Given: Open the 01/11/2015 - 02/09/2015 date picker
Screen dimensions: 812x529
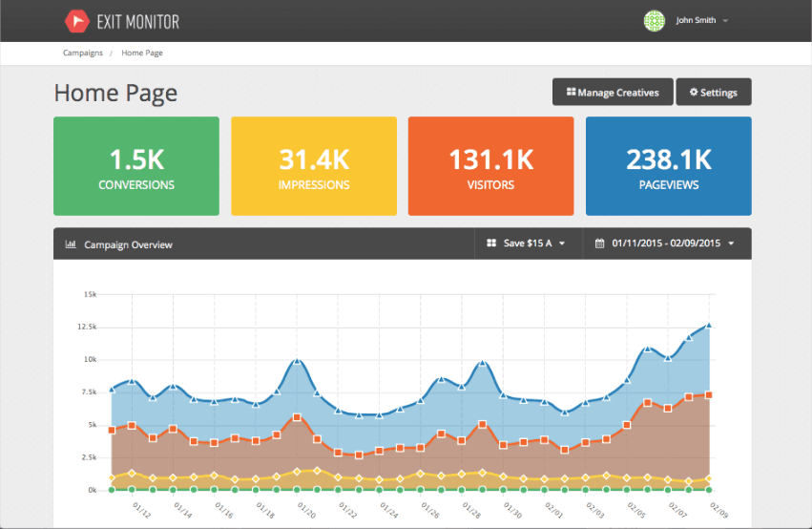Looking at the screenshot, I should click(x=665, y=243).
